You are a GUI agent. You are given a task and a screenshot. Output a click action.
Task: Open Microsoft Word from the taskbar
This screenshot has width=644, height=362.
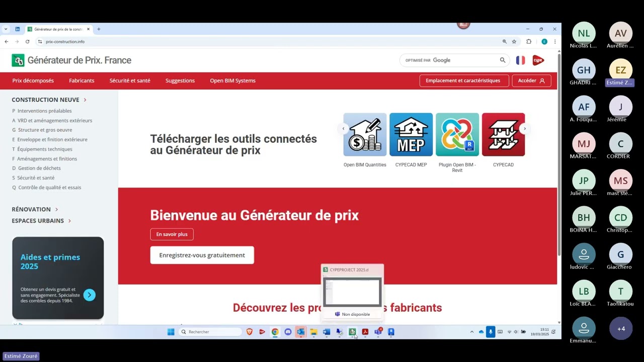(327, 332)
